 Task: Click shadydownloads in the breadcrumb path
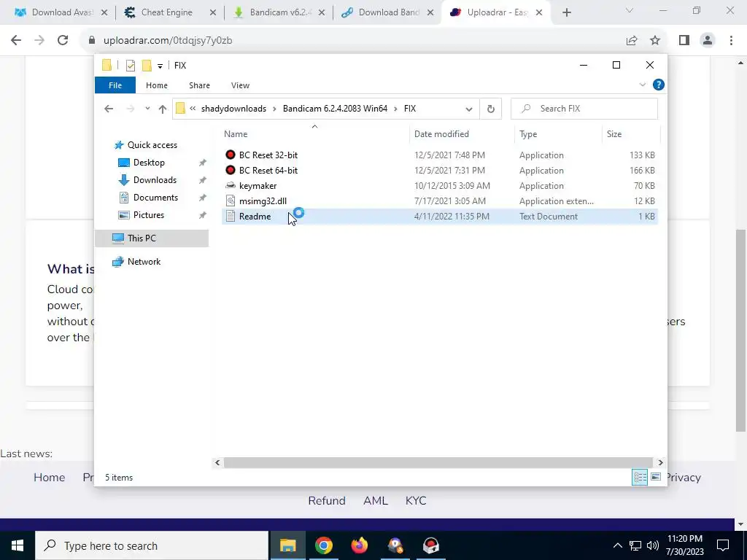click(x=233, y=109)
